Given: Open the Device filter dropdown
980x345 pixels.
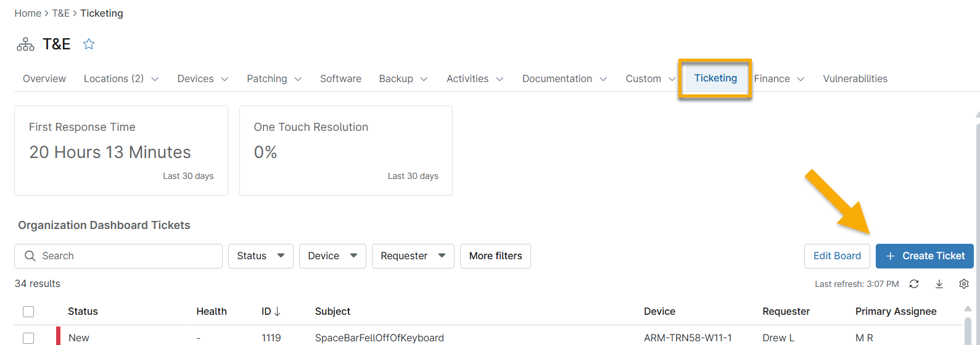Looking at the screenshot, I should coord(332,256).
